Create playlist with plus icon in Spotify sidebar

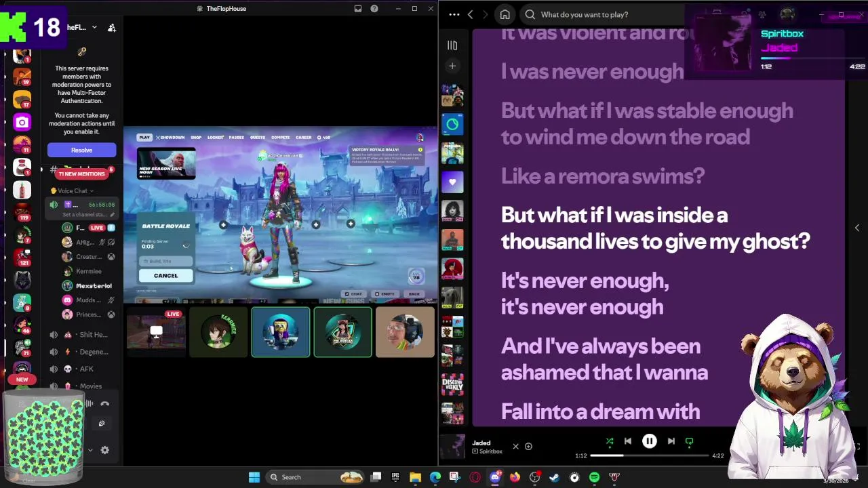(x=452, y=66)
